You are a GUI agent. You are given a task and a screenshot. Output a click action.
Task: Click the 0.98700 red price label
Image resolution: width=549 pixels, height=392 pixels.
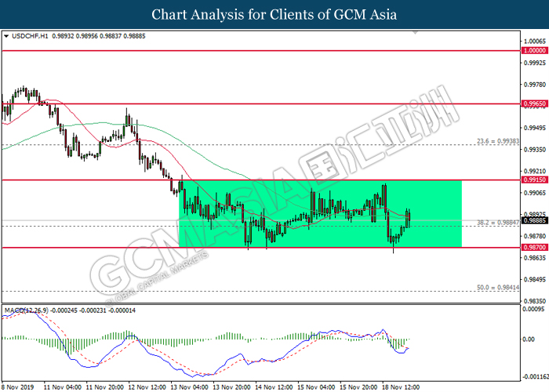[x=534, y=248]
